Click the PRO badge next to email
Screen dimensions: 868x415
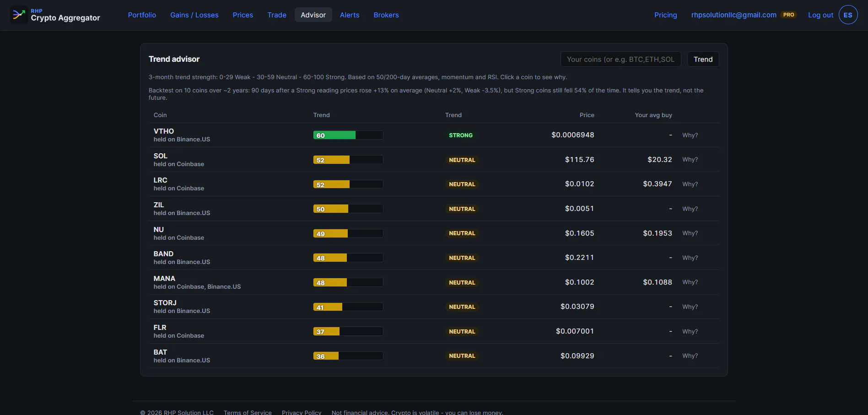tap(788, 15)
